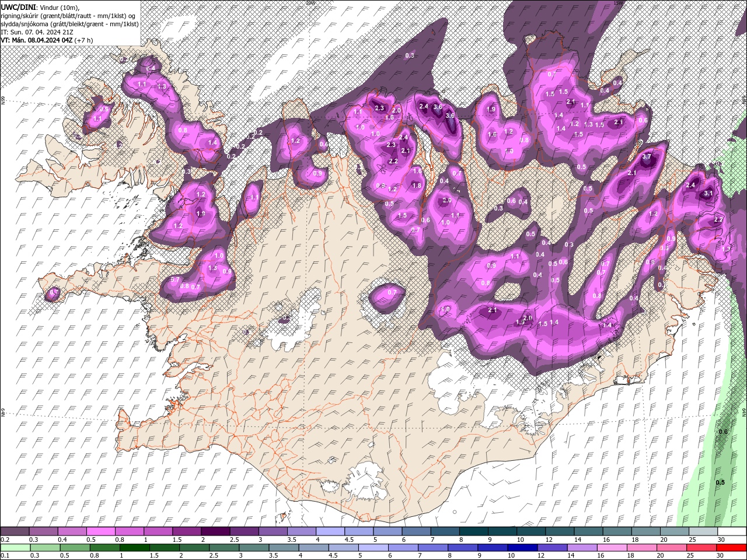This screenshot has width=747, height=560.
Task: Select the pure red 30 swatch, bottom legend row
Action: [731, 548]
